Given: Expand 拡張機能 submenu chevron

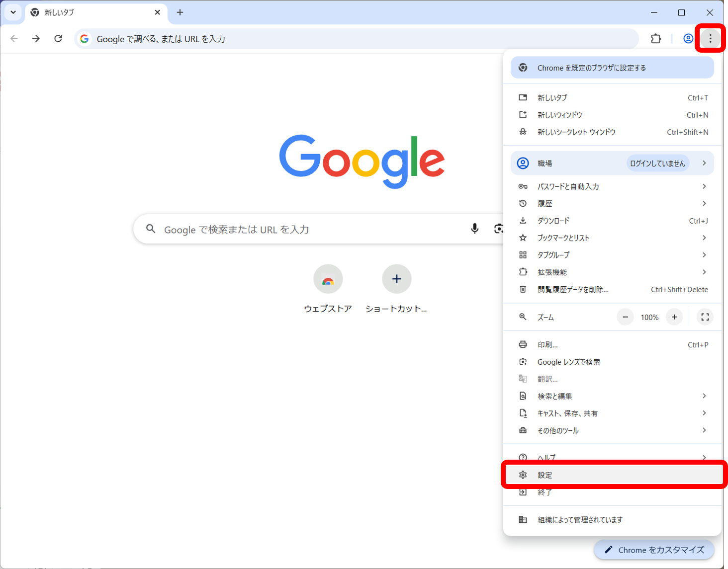Looking at the screenshot, I should tap(704, 272).
